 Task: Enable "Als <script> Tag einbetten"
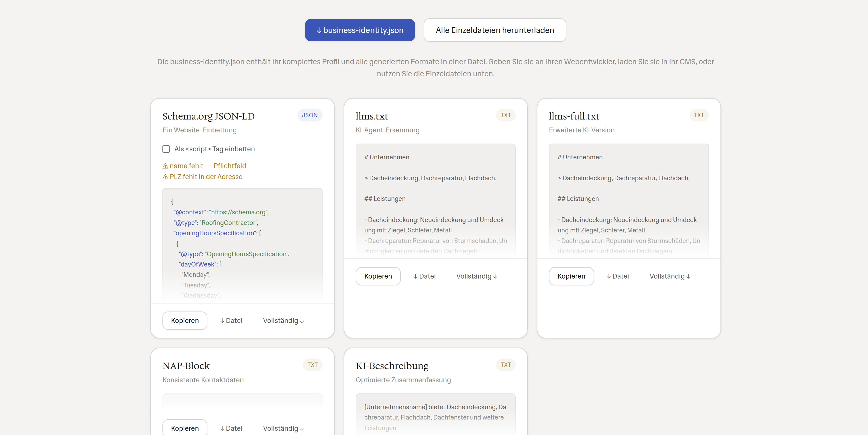[166, 149]
